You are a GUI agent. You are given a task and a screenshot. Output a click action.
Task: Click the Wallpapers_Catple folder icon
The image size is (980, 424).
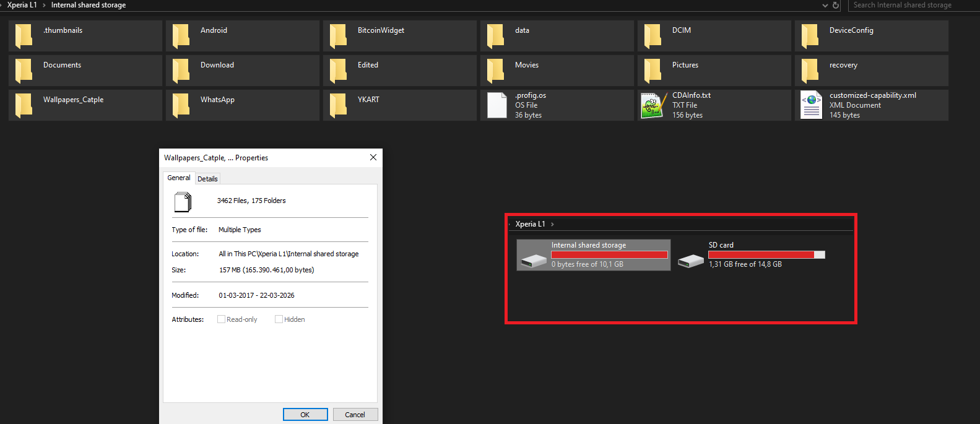click(24, 105)
